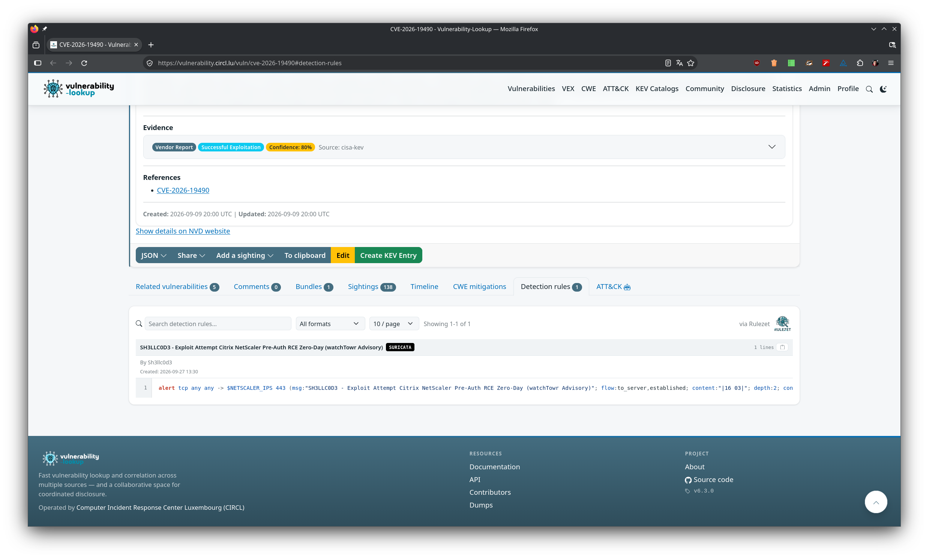Viewport: 929px width, 560px height.
Task: Copy the Suricata rule with clipboard icon
Action: tap(782, 347)
